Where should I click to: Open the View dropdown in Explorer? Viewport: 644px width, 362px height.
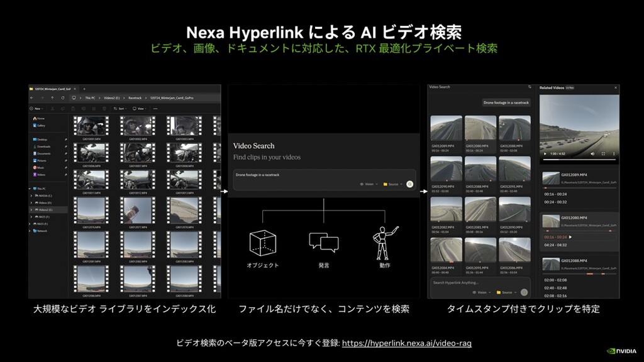[140, 109]
